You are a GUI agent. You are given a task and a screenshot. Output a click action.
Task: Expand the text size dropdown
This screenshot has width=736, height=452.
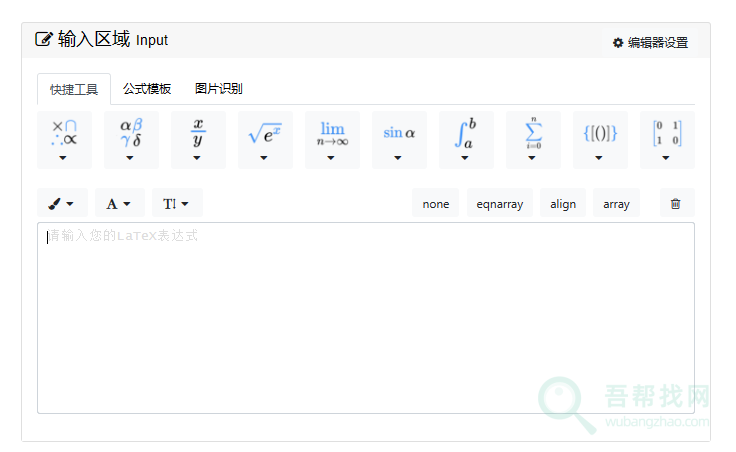click(177, 203)
